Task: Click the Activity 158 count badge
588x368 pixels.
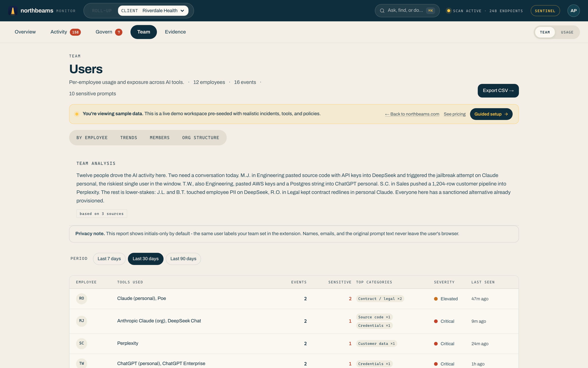Action: tap(75, 32)
